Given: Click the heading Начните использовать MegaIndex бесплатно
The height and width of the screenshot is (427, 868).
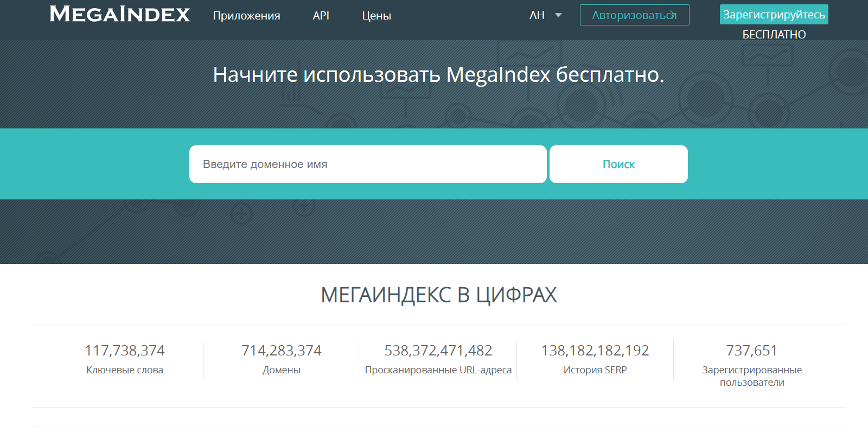Looking at the screenshot, I should pos(438,75).
